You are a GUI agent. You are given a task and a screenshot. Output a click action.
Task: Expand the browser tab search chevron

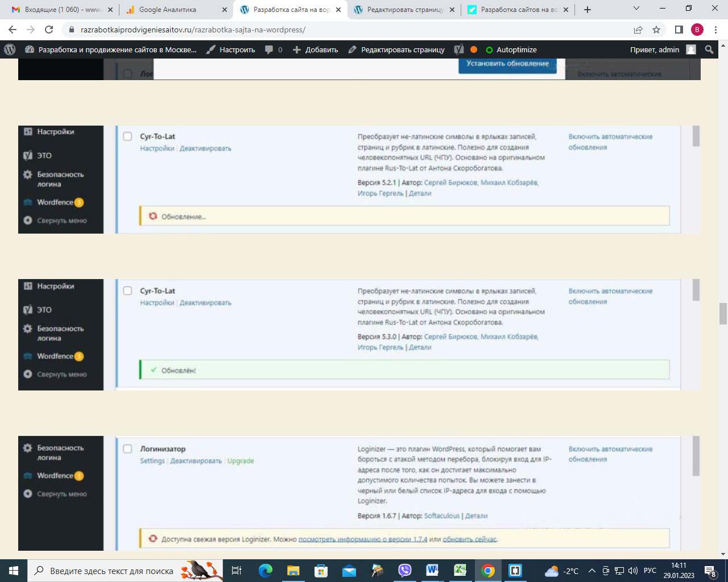coord(636,9)
